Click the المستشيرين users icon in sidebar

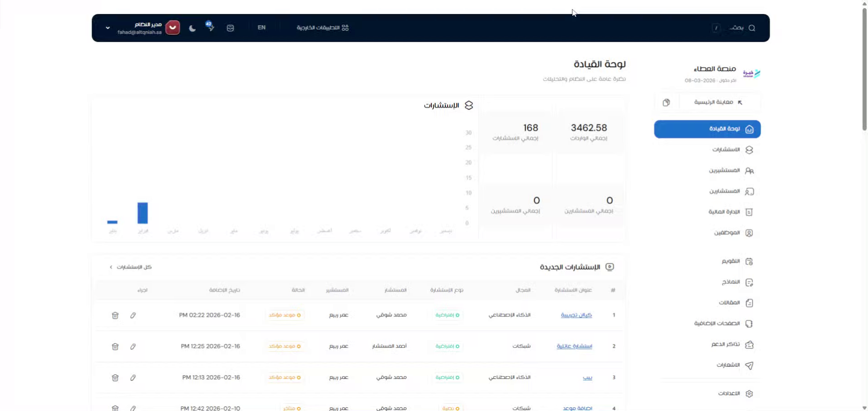(749, 171)
